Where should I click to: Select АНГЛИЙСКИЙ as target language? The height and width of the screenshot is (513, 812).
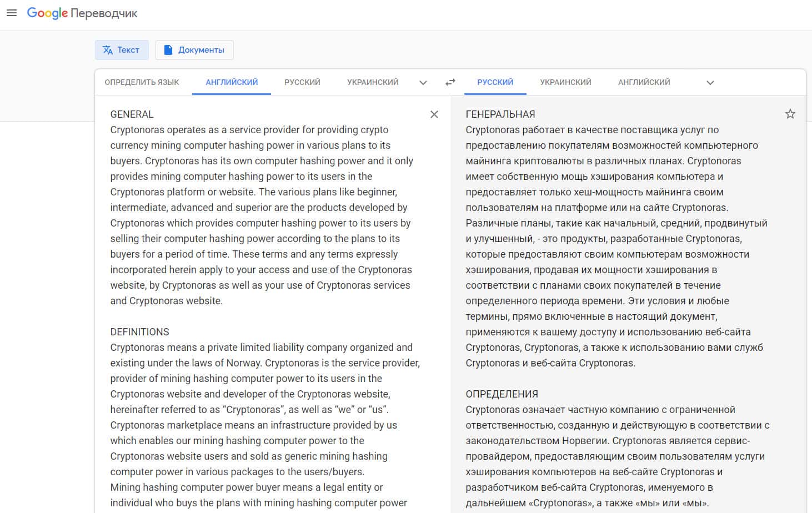click(644, 82)
